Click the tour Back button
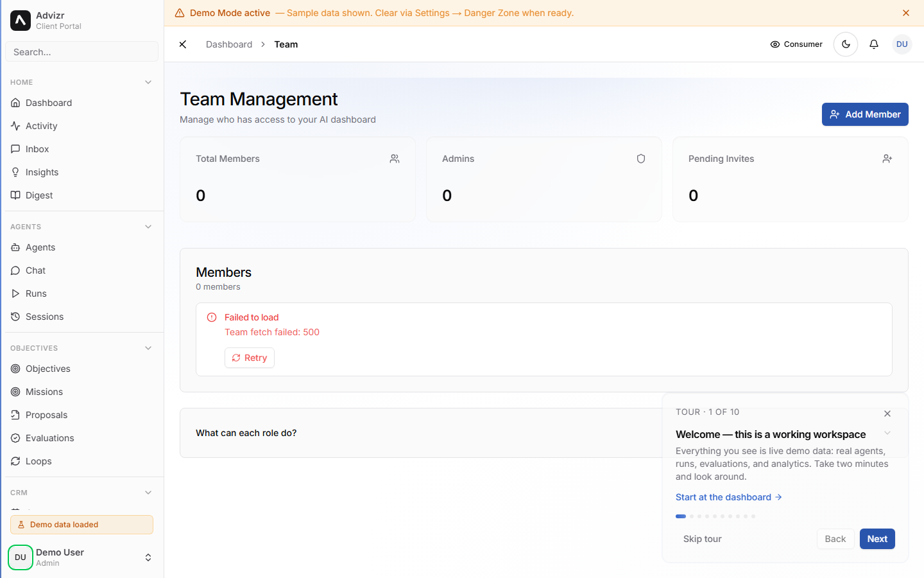Screen dimensions: 924x578 coord(835,539)
